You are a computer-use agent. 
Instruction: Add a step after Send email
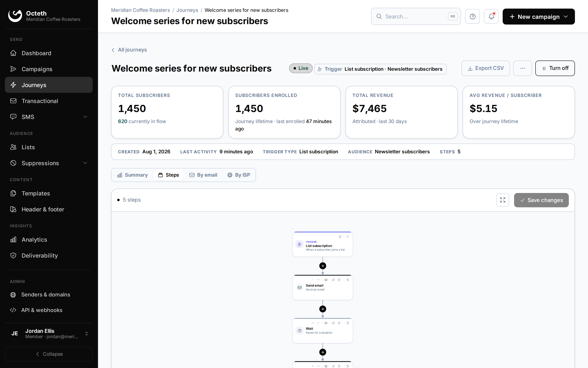tap(323, 309)
